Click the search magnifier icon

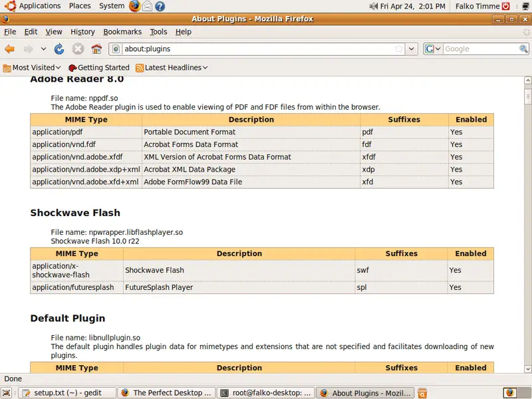pos(523,49)
